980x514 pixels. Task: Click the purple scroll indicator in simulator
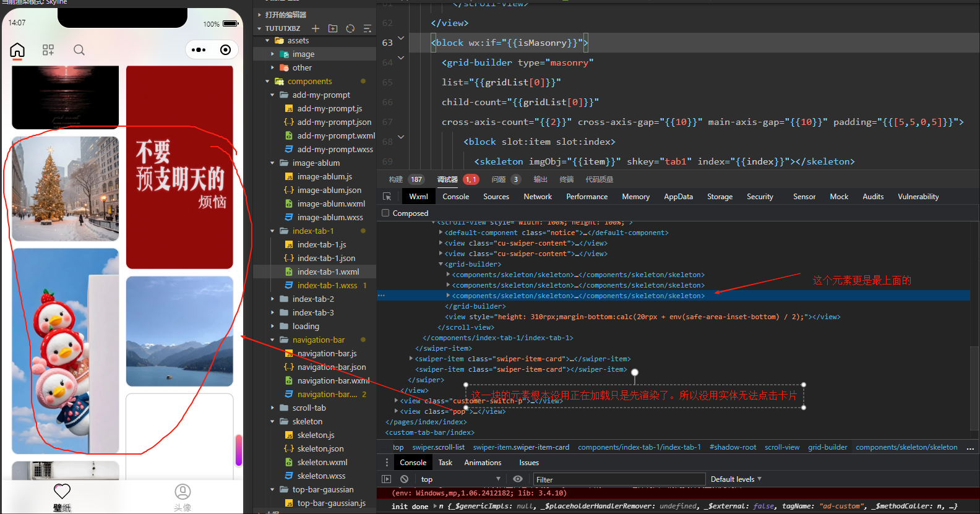(x=239, y=450)
